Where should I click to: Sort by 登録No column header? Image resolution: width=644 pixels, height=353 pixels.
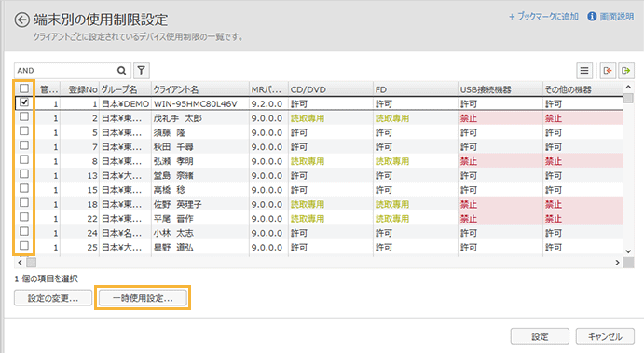point(79,89)
